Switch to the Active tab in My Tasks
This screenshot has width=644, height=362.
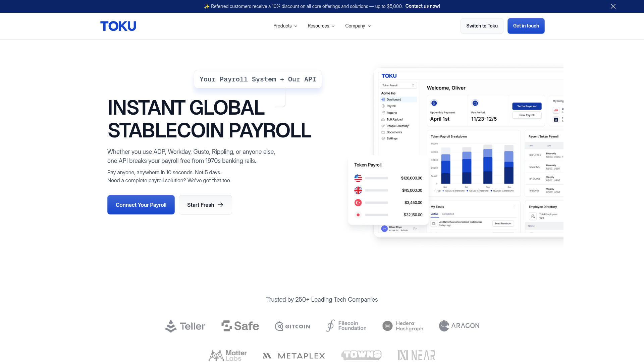(x=435, y=214)
